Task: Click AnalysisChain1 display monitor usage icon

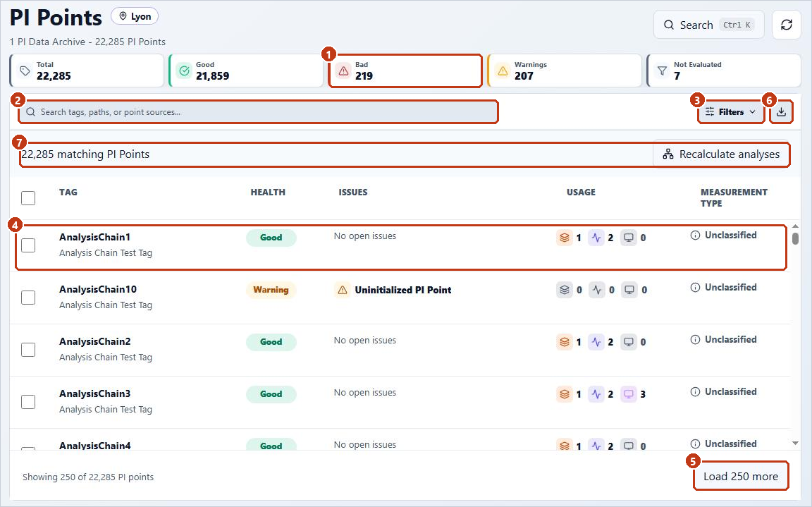Action: tap(629, 238)
